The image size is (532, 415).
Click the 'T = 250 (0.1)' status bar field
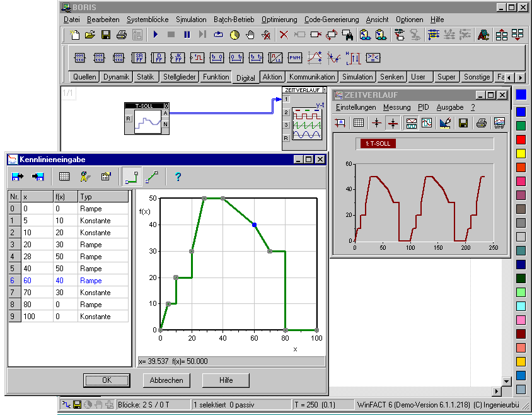323,405
